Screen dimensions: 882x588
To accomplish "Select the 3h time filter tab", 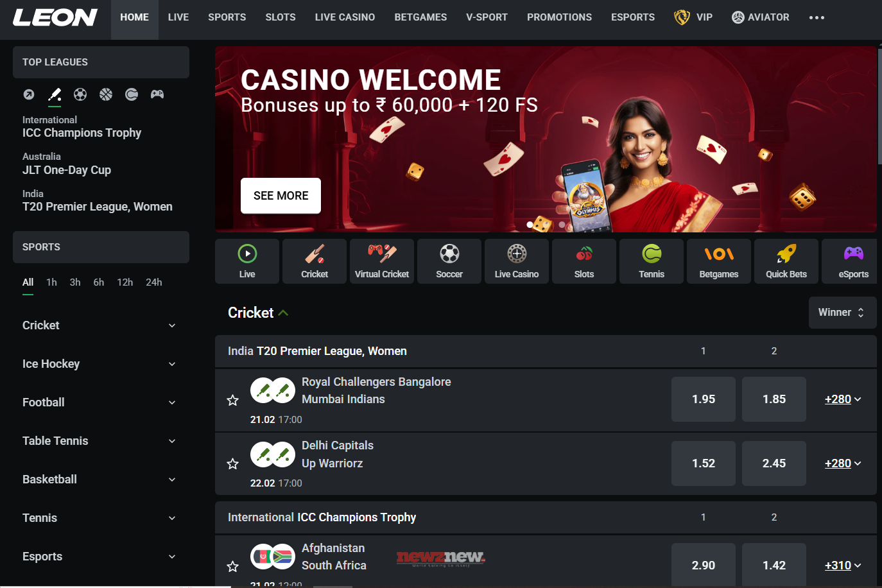I will [x=75, y=282].
